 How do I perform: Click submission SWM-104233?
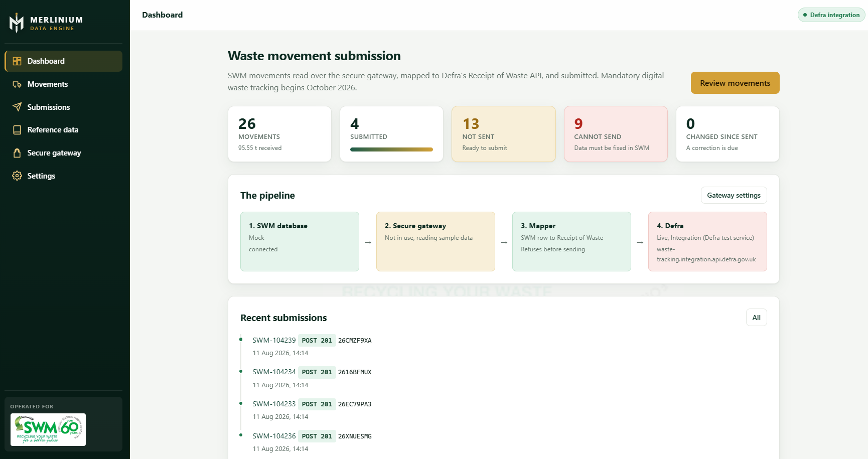click(274, 404)
